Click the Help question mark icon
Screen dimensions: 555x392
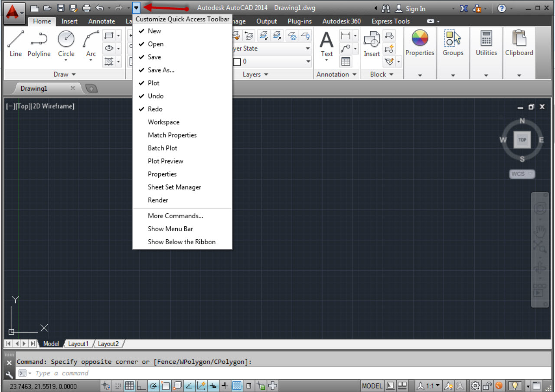tap(502, 8)
